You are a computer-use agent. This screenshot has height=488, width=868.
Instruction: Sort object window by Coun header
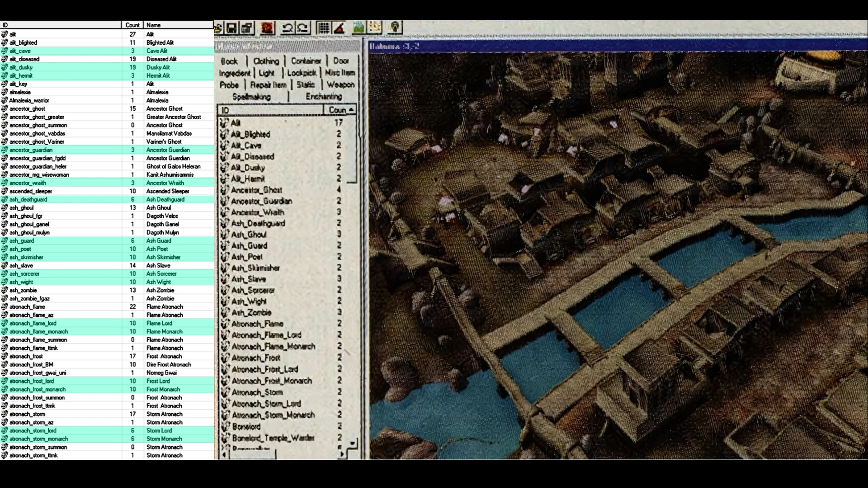click(340, 110)
